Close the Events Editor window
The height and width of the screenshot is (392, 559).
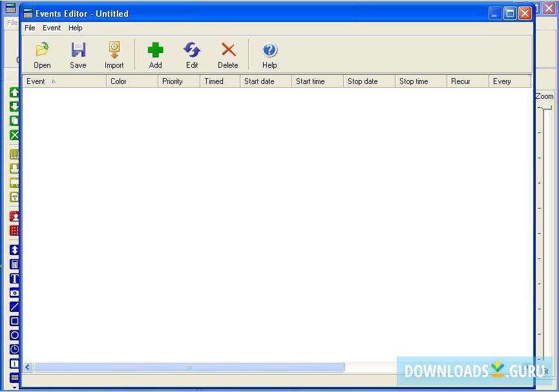tap(525, 14)
